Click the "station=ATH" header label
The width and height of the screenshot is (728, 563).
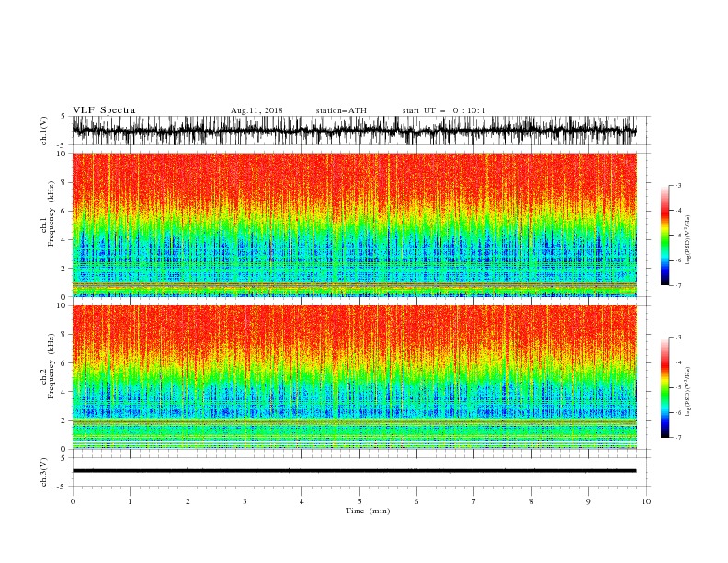pyautogui.click(x=341, y=110)
